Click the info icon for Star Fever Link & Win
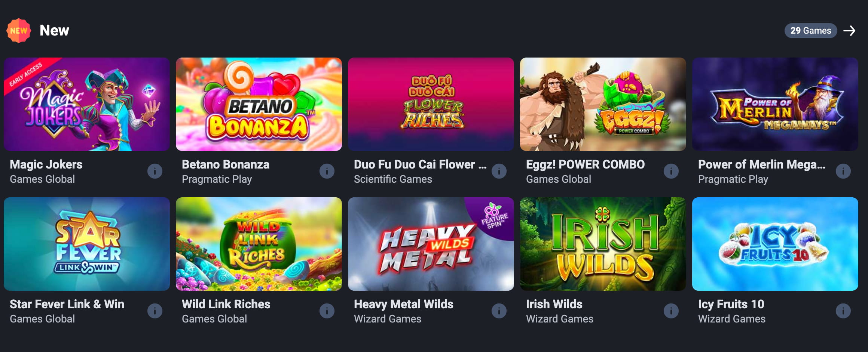This screenshot has width=868, height=352. (x=155, y=311)
